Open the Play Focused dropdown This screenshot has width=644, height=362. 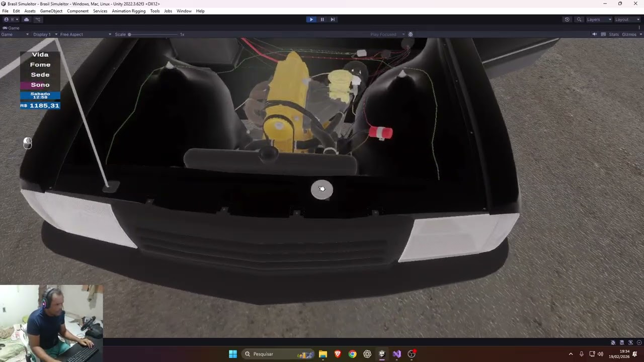[x=387, y=34]
